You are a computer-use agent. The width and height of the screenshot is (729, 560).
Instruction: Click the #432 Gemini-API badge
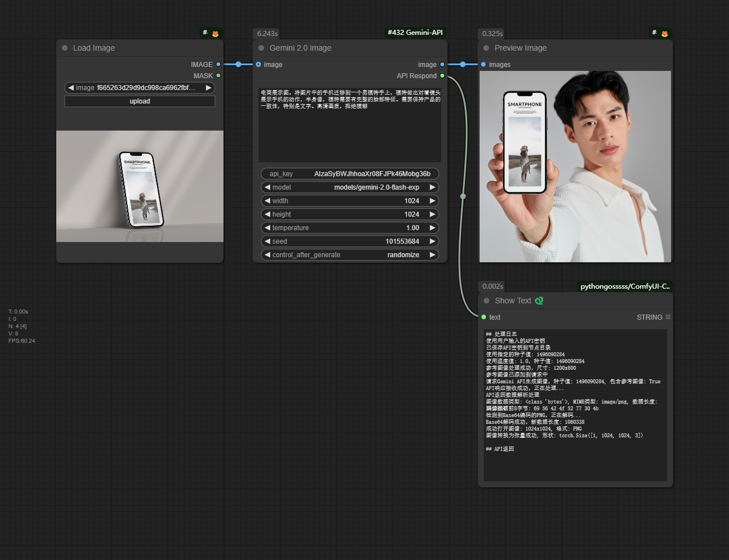415,33
